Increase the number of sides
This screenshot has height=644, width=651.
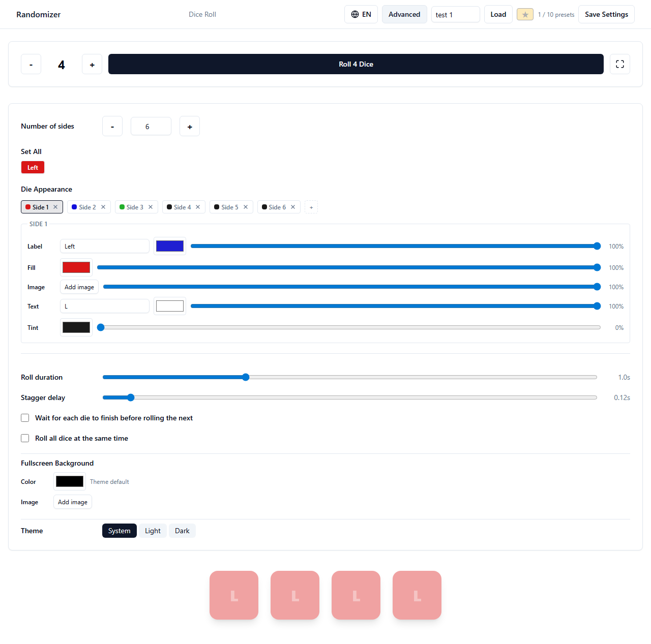click(x=190, y=126)
